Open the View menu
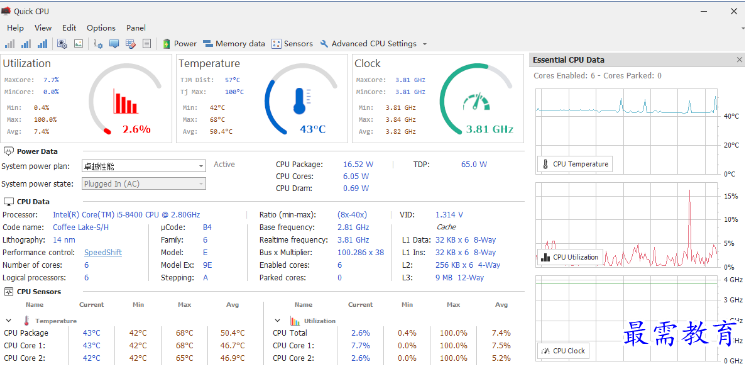 pos(43,28)
